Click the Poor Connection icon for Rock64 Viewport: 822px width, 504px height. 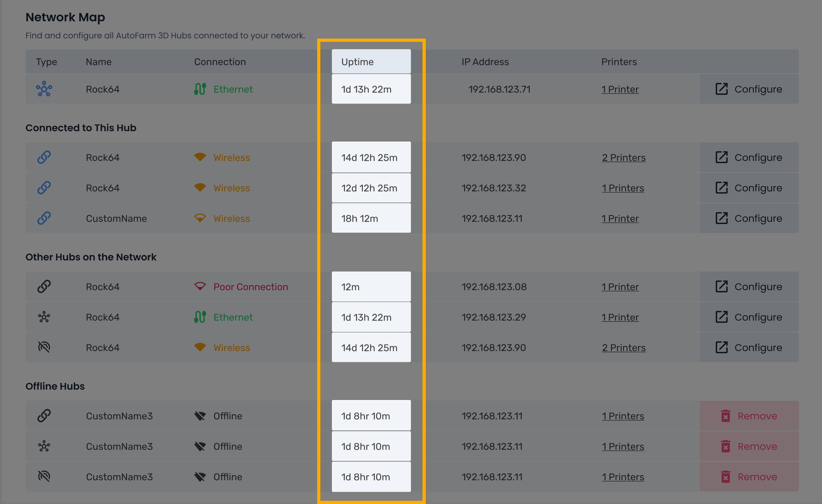coord(200,286)
